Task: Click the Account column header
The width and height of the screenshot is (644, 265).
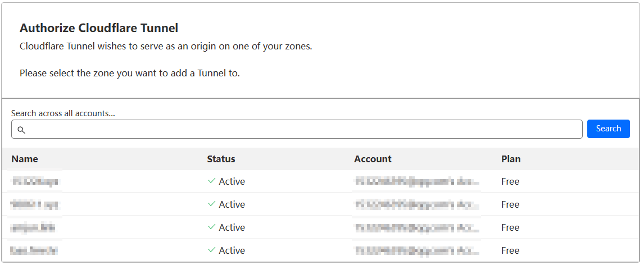Action: [x=373, y=159]
